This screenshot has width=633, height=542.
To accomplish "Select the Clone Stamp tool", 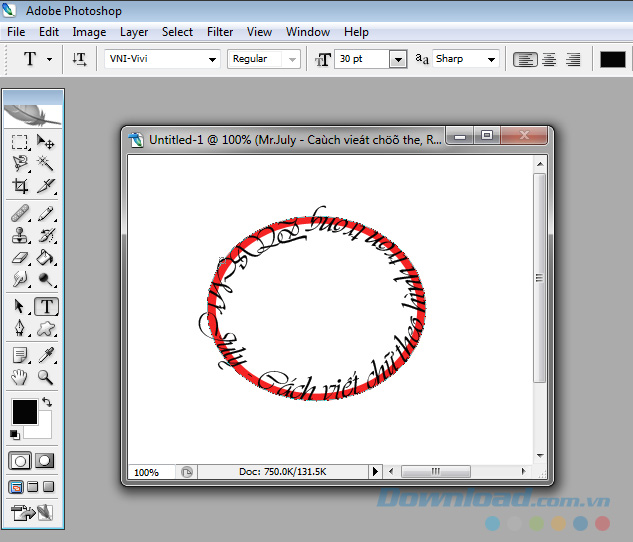I will point(20,236).
